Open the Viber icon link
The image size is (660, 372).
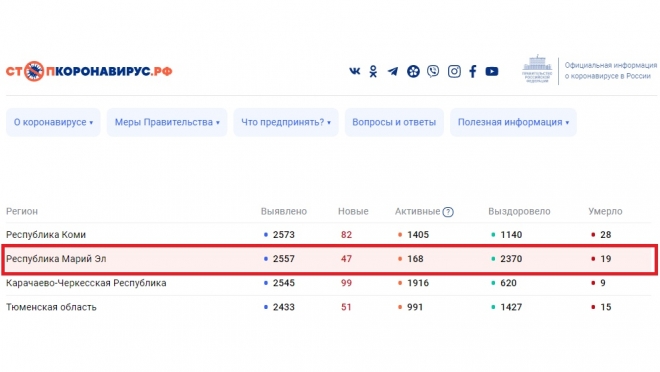(433, 71)
